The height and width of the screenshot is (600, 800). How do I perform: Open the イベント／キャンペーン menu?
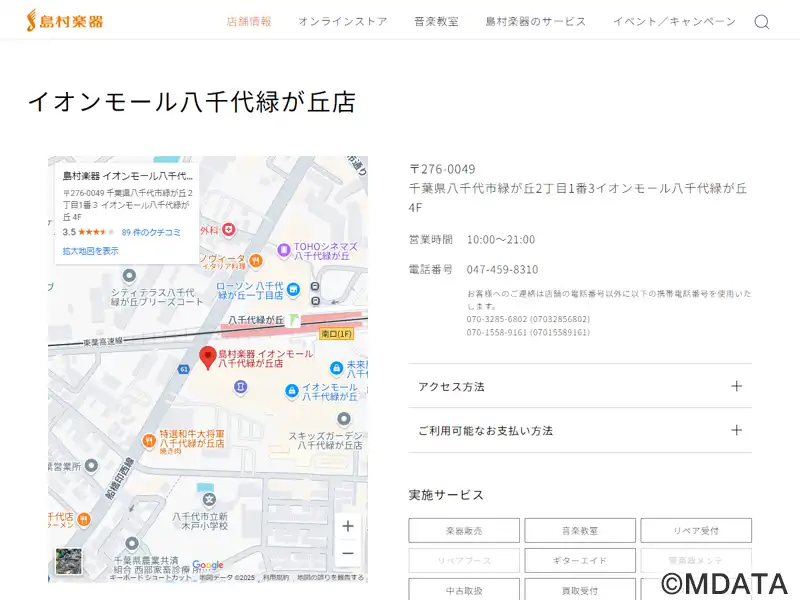(674, 21)
